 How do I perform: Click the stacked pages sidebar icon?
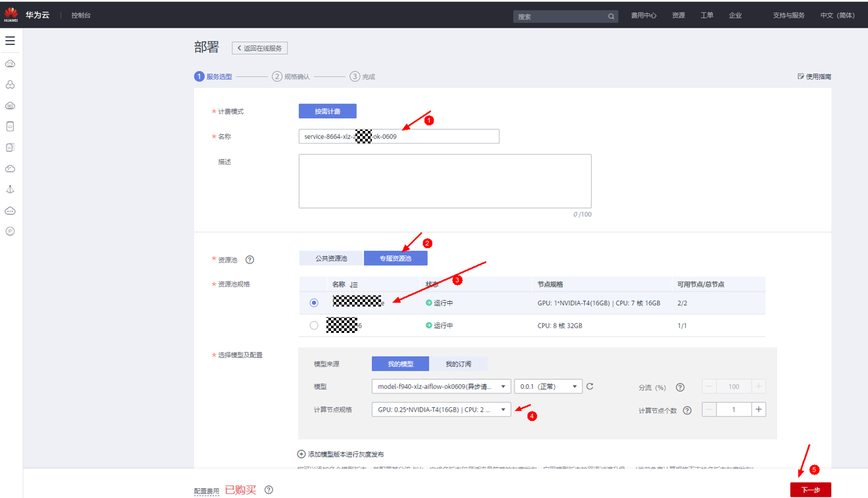(10, 147)
